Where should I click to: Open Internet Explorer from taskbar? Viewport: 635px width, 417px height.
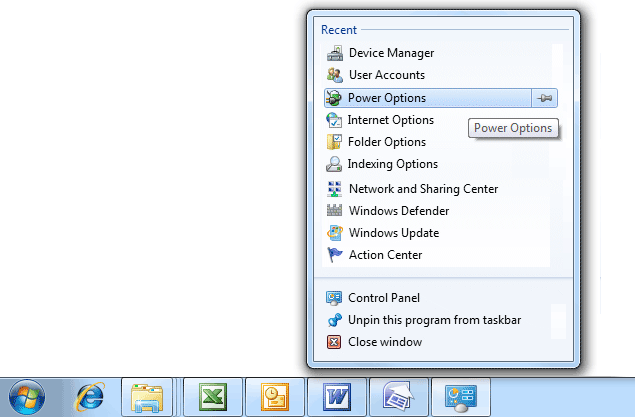pyautogui.click(x=90, y=397)
